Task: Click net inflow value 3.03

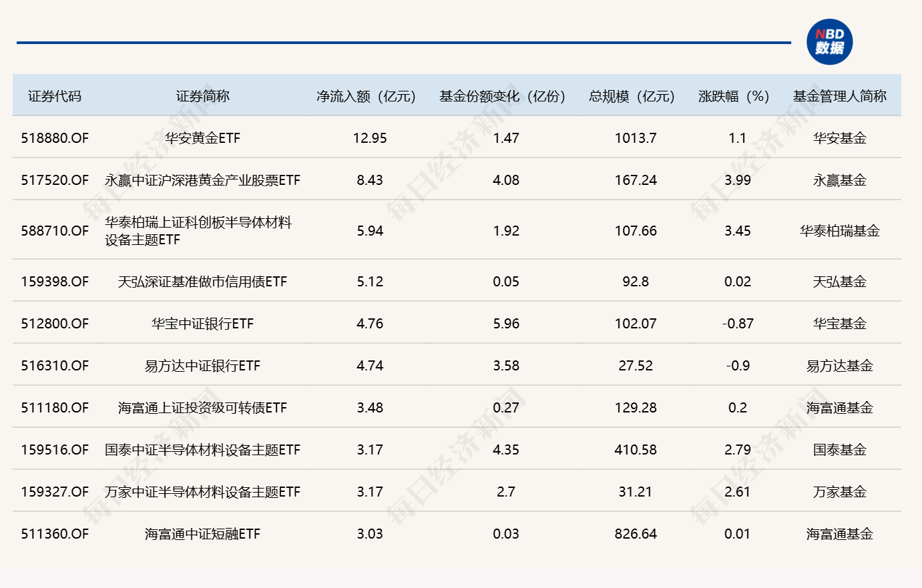Action: click(370, 534)
